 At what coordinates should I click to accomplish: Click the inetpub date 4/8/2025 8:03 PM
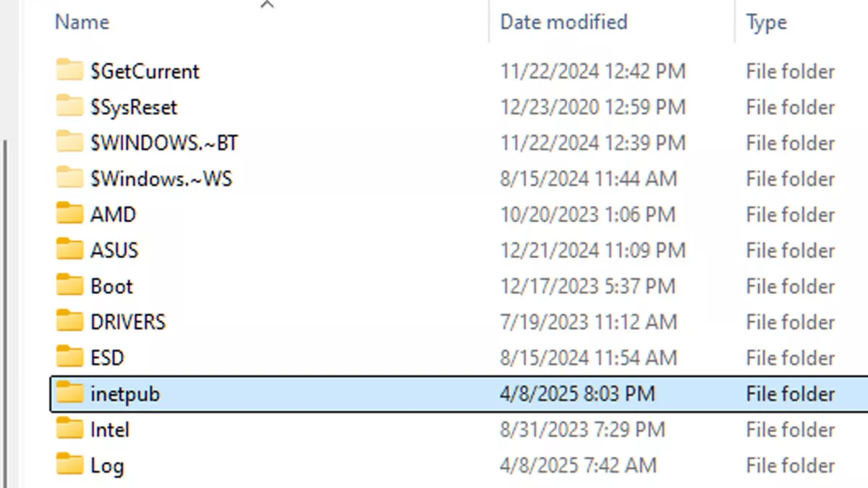point(577,394)
